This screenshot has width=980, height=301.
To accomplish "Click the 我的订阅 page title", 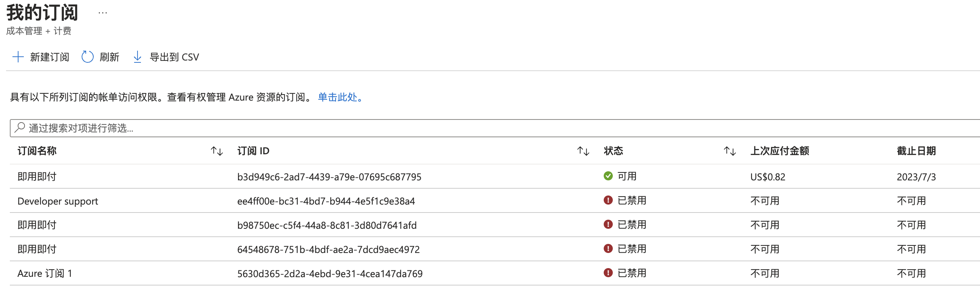I will coord(42,12).
